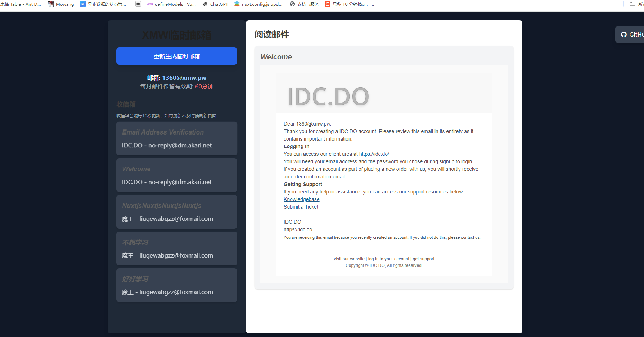
Task: Click the Submit a Ticket link
Action: [301, 207]
